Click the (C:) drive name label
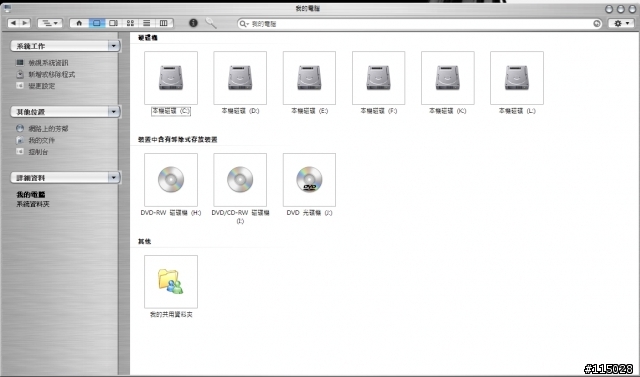Image resolution: width=640 pixels, height=377 pixels. tap(171, 111)
